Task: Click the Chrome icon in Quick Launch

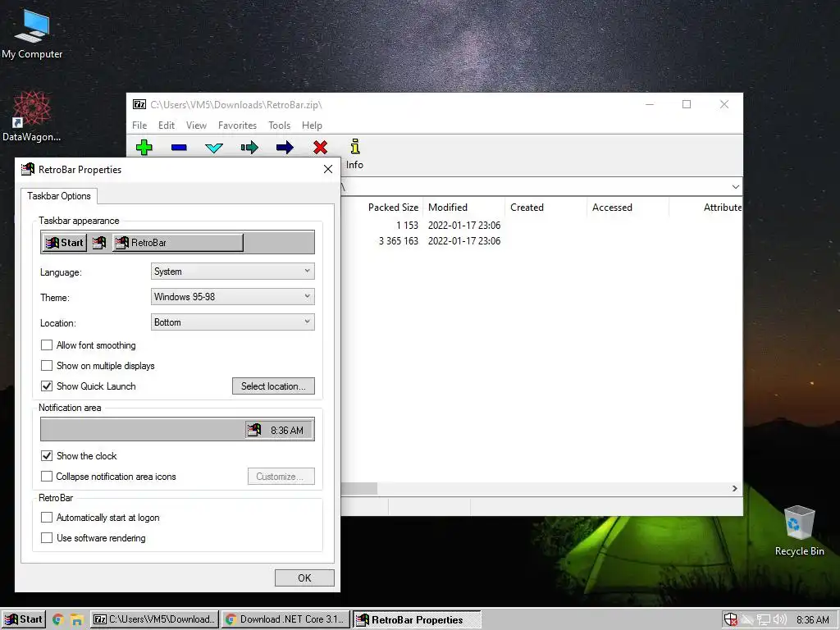Action: (x=58, y=620)
